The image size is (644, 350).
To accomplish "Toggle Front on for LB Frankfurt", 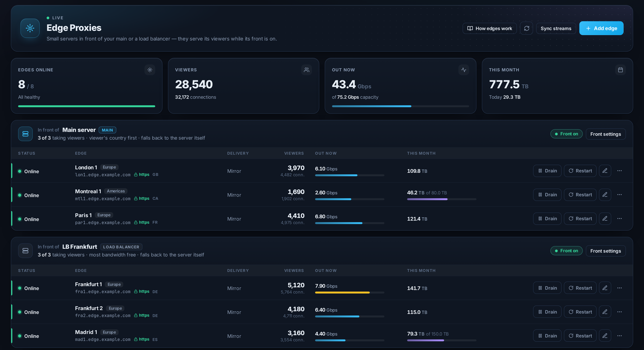I will [567, 251].
